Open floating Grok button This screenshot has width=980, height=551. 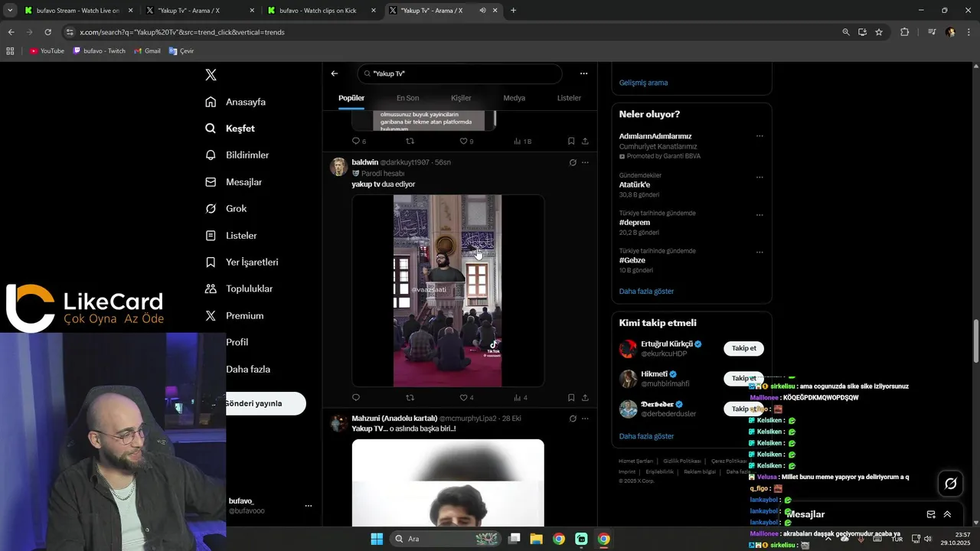point(951,484)
